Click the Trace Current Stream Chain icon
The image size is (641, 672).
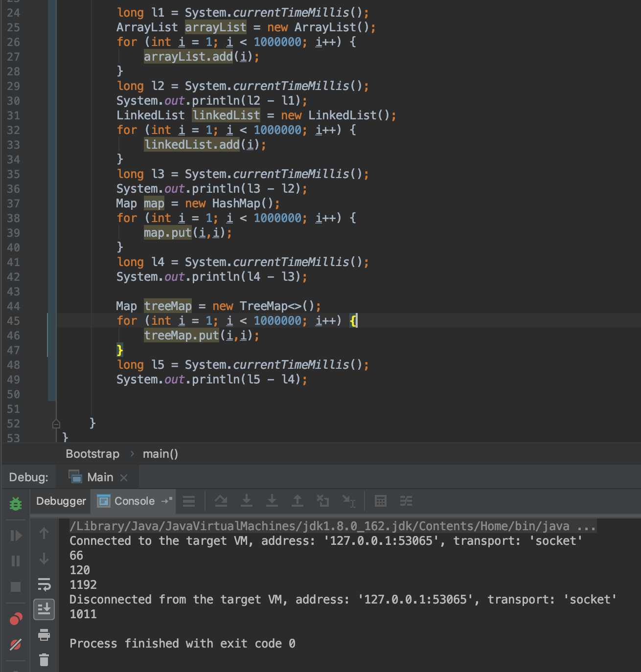(406, 501)
